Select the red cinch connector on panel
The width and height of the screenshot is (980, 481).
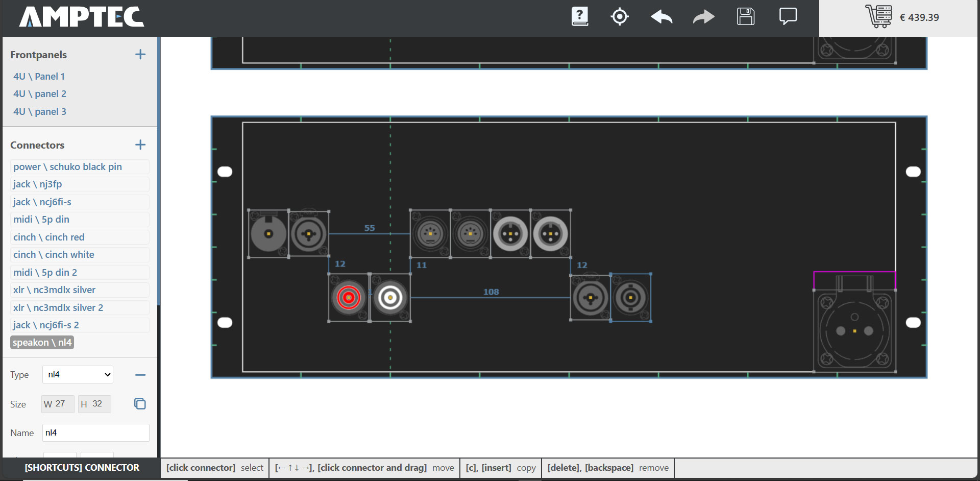click(x=349, y=298)
